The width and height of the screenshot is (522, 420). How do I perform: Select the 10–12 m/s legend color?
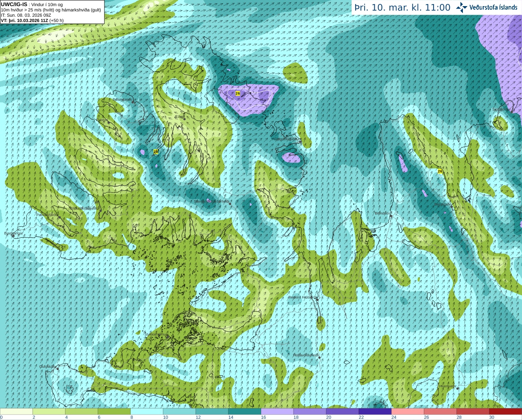click(x=179, y=411)
